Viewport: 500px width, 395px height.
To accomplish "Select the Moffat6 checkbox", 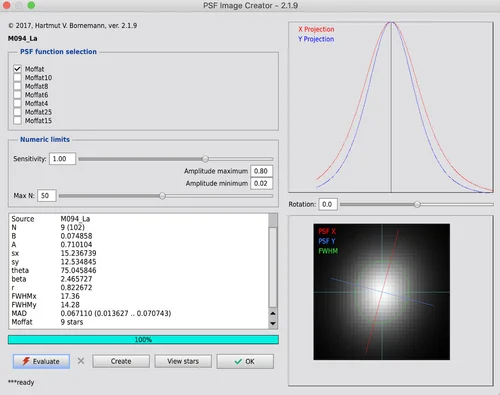I will [x=17, y=95].
